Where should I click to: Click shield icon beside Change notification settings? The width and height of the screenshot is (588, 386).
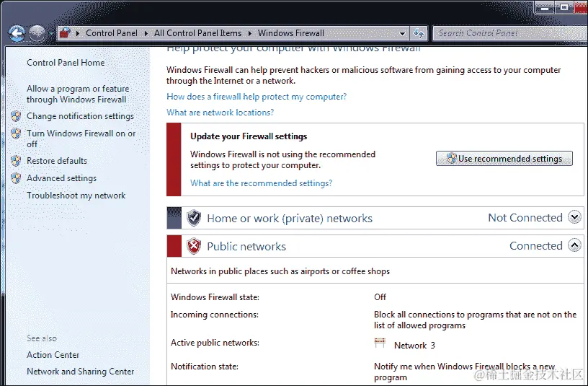coord(16,116)
